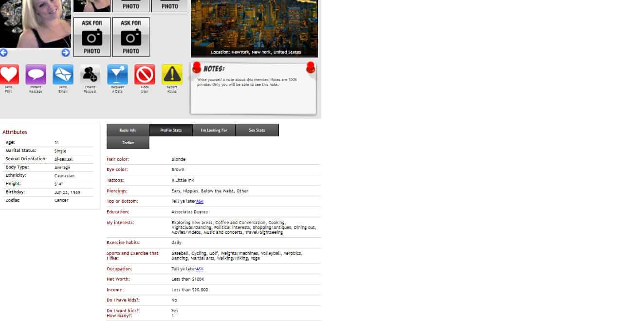This screenshot has height=321, width=644.
Task: Open the Profile Stats tab
Action: pos(171,130)
